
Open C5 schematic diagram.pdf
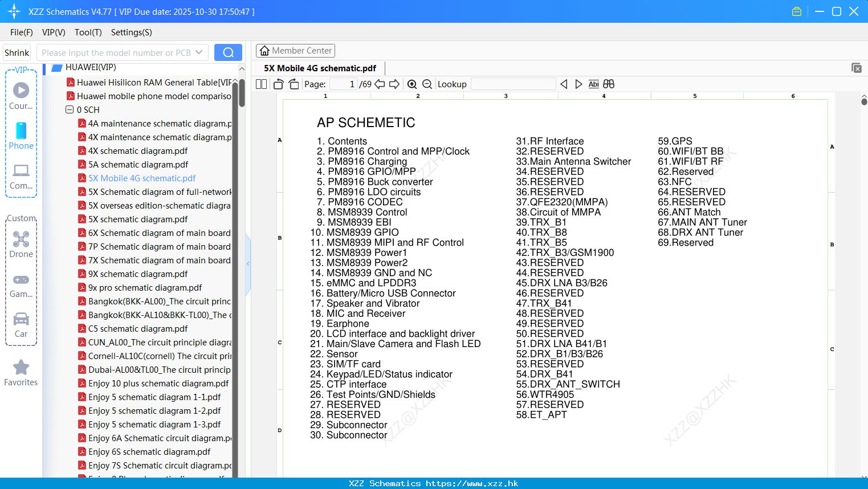click(x=138, y=329)
